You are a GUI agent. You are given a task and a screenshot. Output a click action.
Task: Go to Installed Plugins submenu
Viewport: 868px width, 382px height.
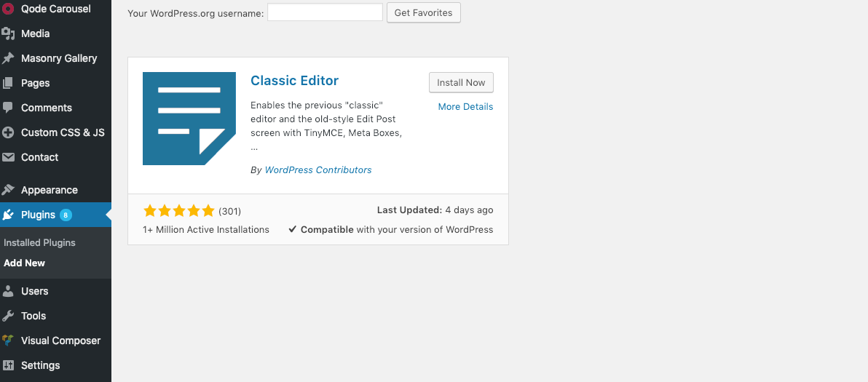[39, 243]
